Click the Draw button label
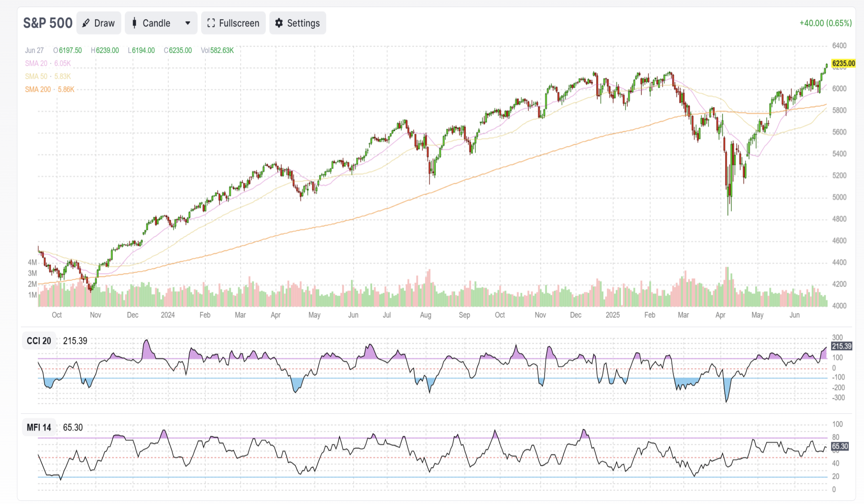The height and width of the screenshot is (504, 864). pos(104,23)
